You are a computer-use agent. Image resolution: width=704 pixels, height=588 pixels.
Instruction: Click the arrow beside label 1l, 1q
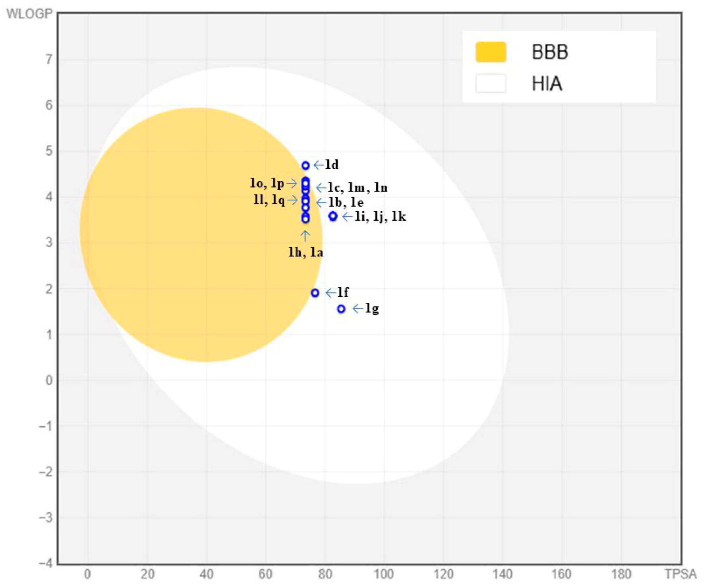pyautogui.click(x=292, y=200)
